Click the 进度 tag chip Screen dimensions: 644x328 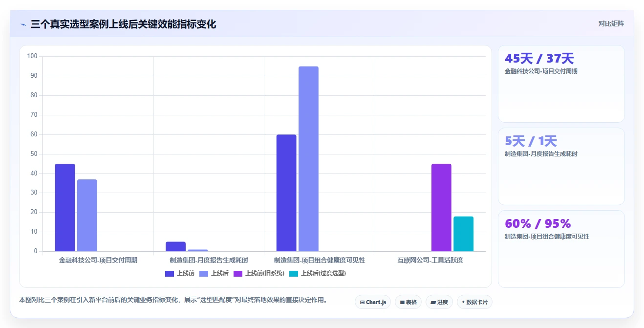pos(439,302)
